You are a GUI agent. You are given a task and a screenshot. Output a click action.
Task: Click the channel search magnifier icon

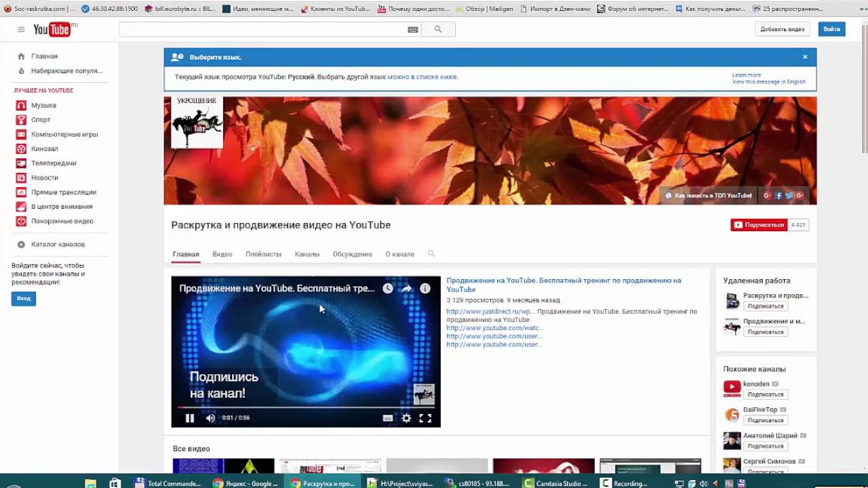(x=431, y=253)
